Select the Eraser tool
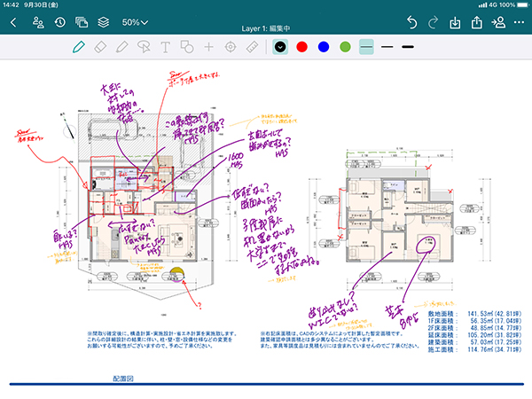The image size is (532, 399). click(100, 46)
